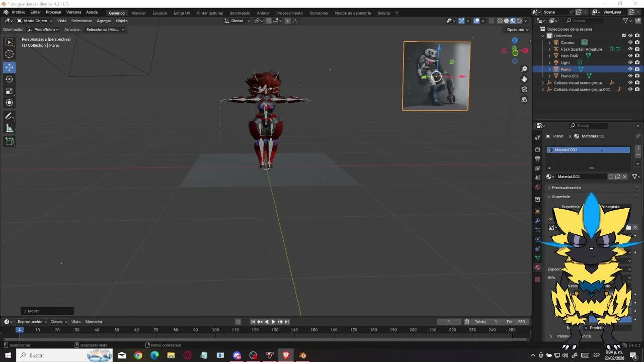Expand the Previsualización panel

[x=566, y=188]
